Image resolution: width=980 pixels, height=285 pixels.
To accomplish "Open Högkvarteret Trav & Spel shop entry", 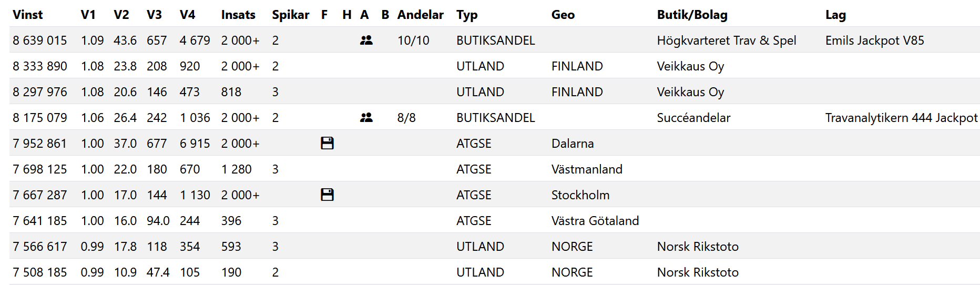I will tap(726, 40).
